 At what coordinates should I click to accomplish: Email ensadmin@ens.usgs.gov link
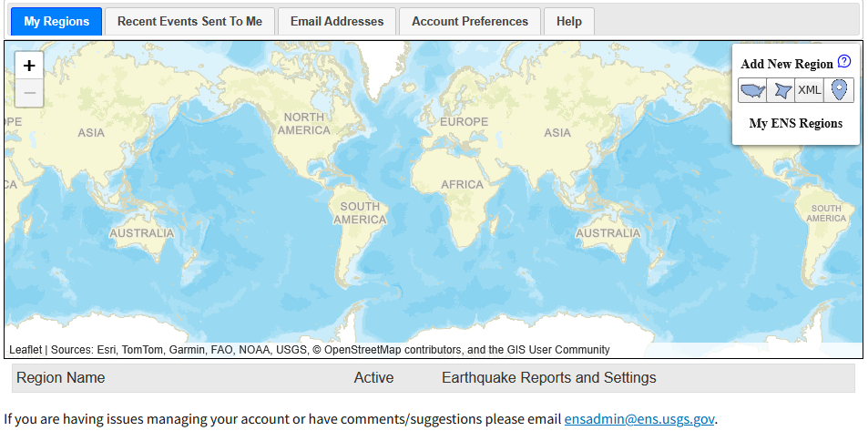639,419
